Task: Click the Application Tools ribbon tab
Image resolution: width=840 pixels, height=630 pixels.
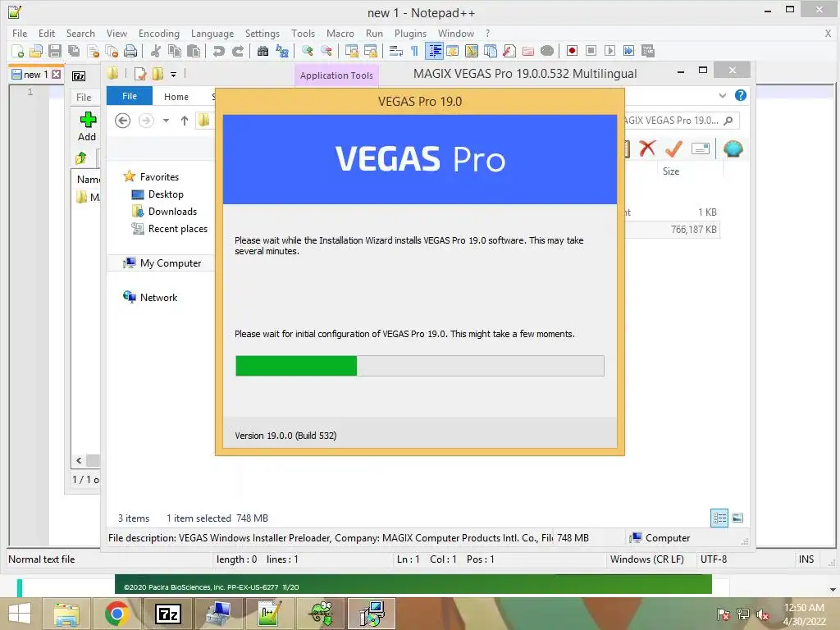Action: tap(336, 75)
